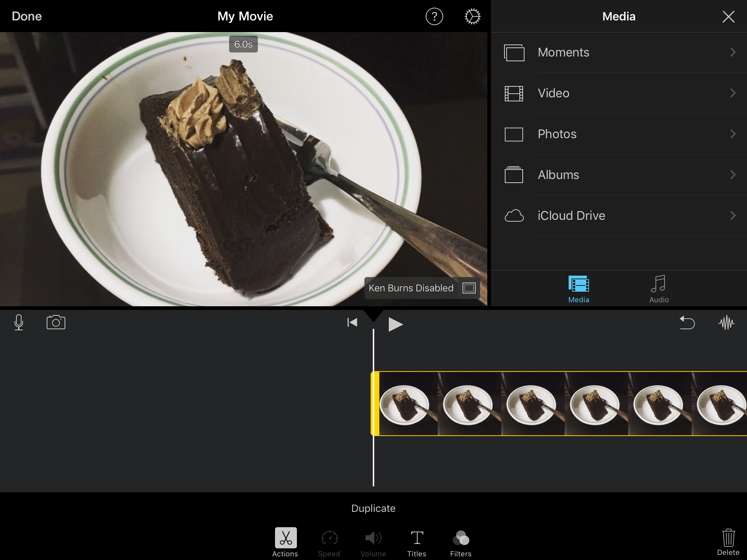Viewport: 747px width, 560px height.
Task: Show audio waveforms icon
Action: [726, 323]
